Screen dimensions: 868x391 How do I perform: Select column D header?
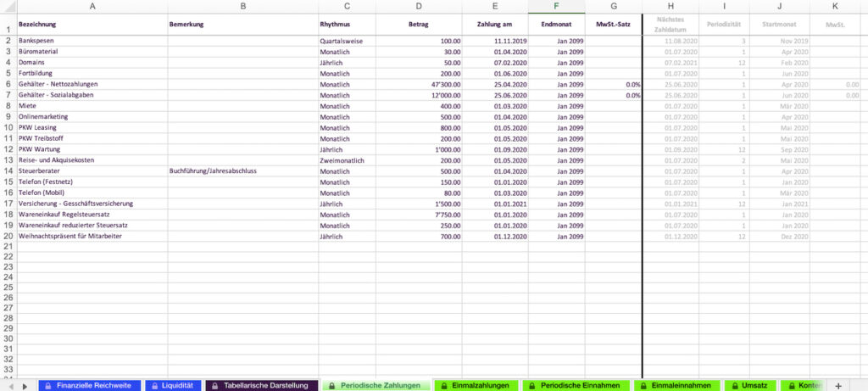click(x=419, y=7)
